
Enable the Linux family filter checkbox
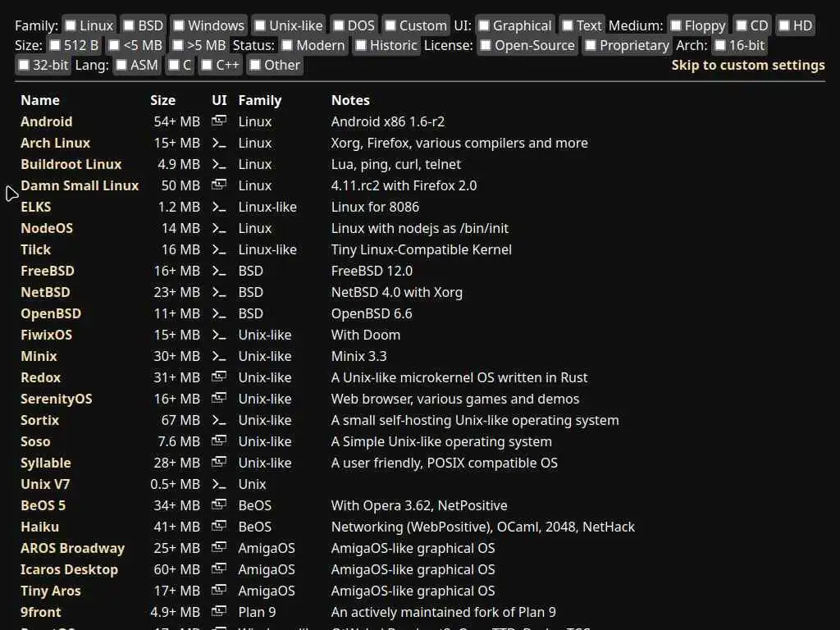[x=71, y=25]
